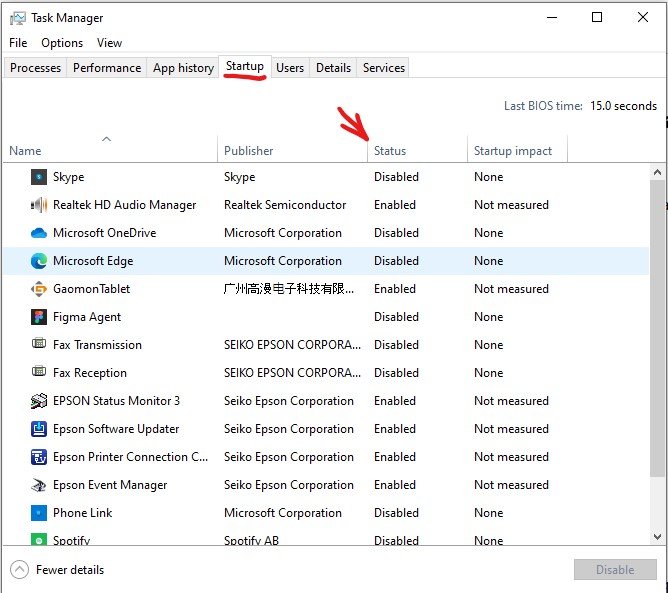668x593 pixels.
Task: Switch to the Performance tab
Action: click(x=107, y=68)
